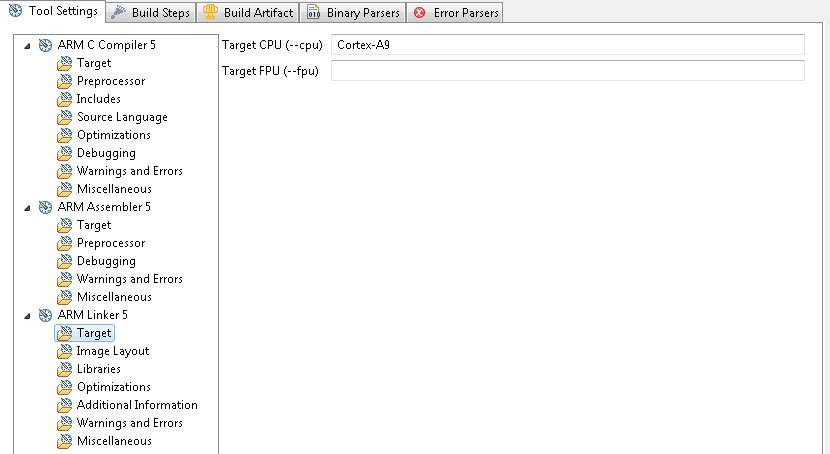Screen dimensions: 830x454
Task: Select Target under ARM Linker 5
Action: (x=94, y=333)
